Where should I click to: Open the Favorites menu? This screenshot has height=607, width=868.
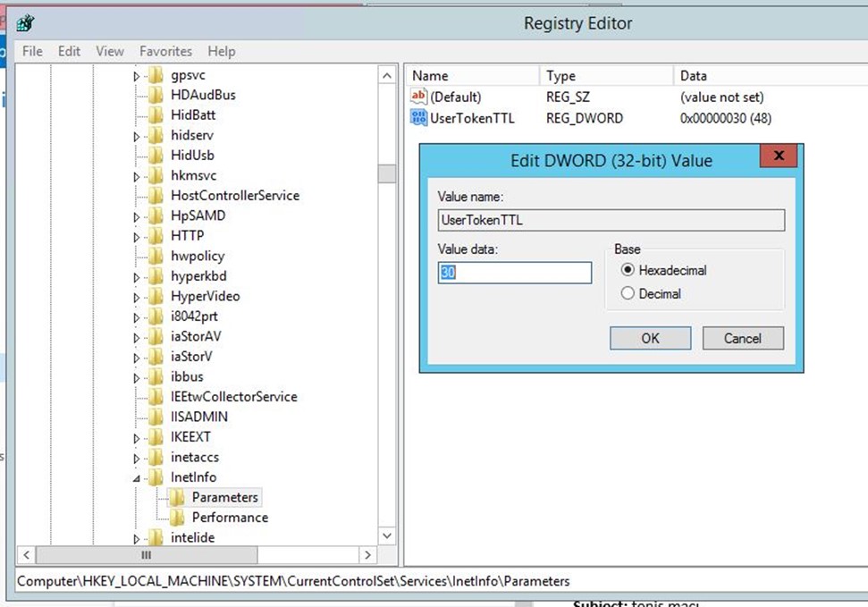tap(165, 51)
